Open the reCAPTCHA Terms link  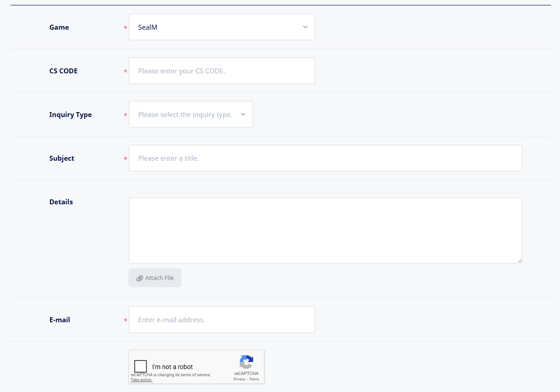tap(254, 379)
